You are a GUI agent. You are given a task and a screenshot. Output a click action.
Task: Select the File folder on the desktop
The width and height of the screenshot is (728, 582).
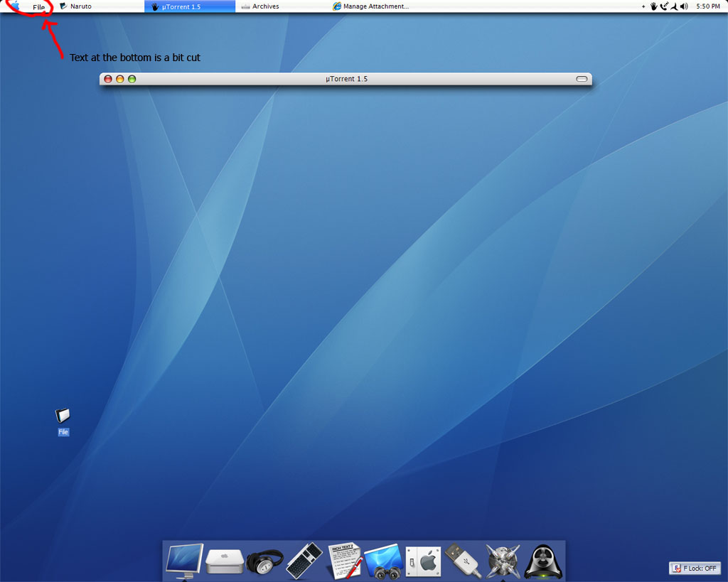tap(63, 421)
